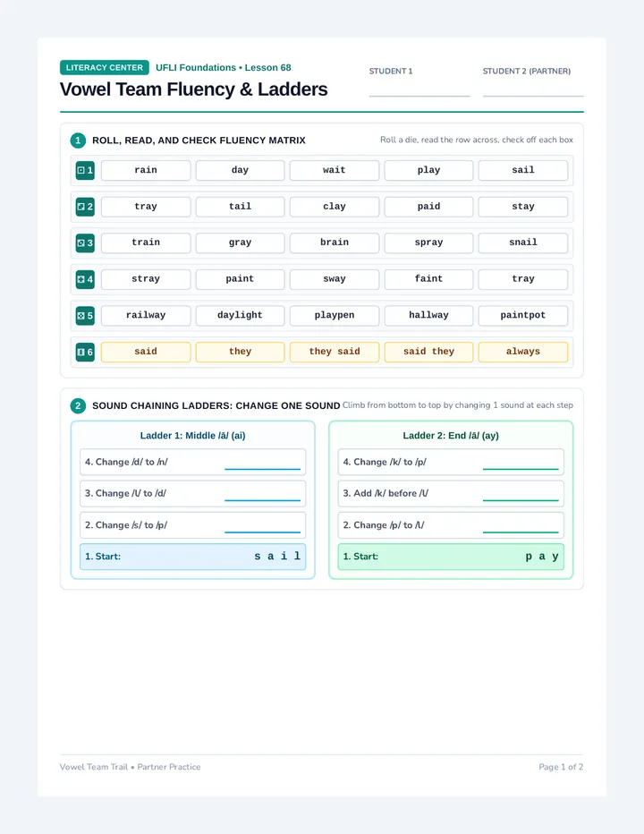Check off the word box 'snail'
The image size is (644, 834).
pyautogui.click(x=523, y=243)
